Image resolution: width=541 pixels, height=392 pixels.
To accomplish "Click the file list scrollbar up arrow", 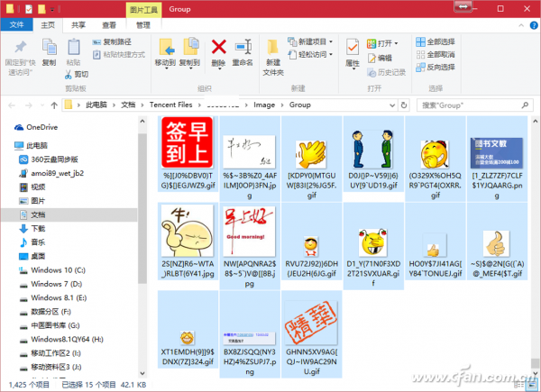I will pyautogui.click(x=535, y=121).
